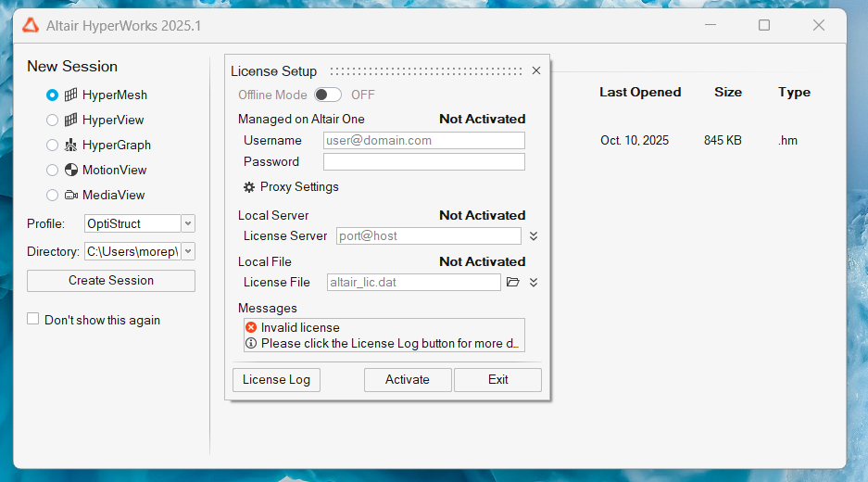This screenshot has width=868, height=482.
Task: Click the MediaView camera icon
Action: (70, 195)
